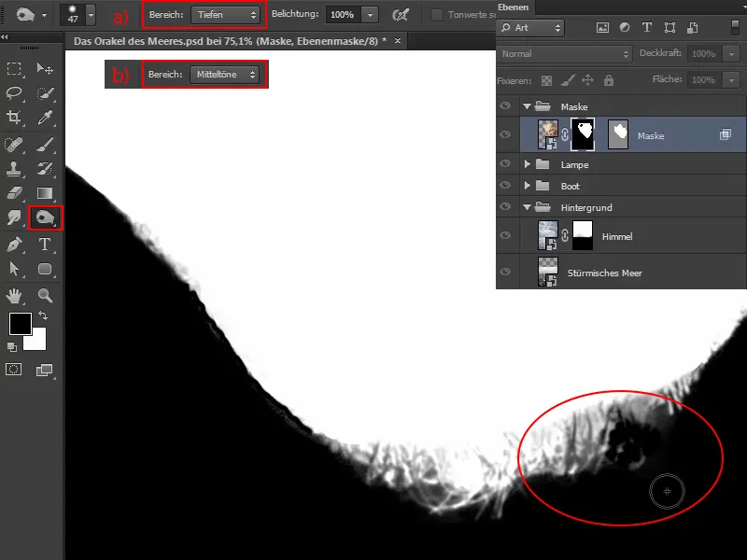747x560 pixels.
Task: Reset default foreground and background colors
Action: tap(12, 347)
